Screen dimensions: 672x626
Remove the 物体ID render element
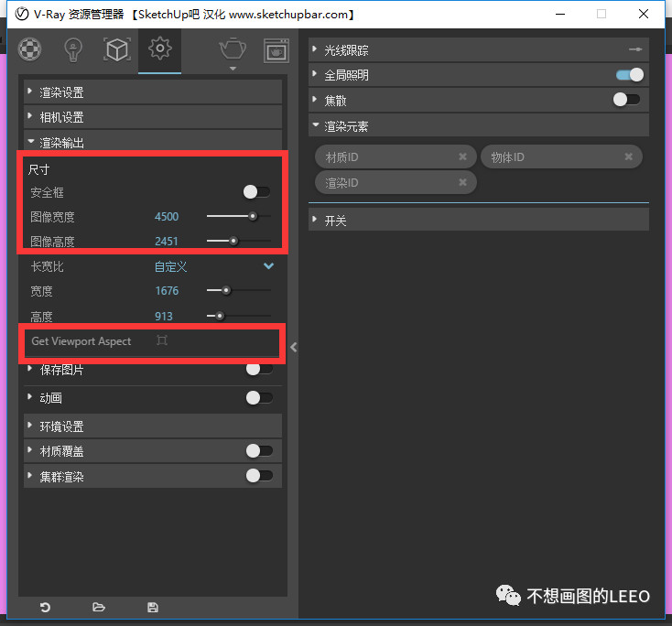coord(628,156)
